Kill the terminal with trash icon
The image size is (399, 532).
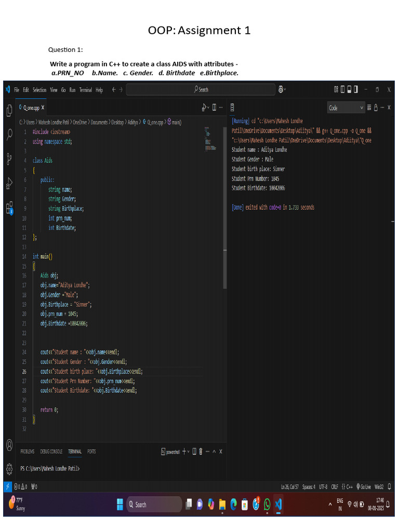201,451
